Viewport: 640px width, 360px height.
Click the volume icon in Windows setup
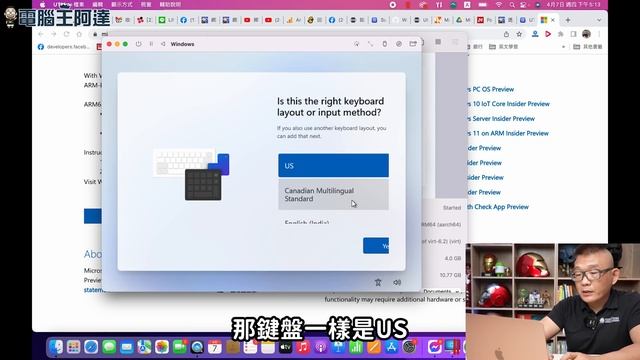(x=397, y=282)
